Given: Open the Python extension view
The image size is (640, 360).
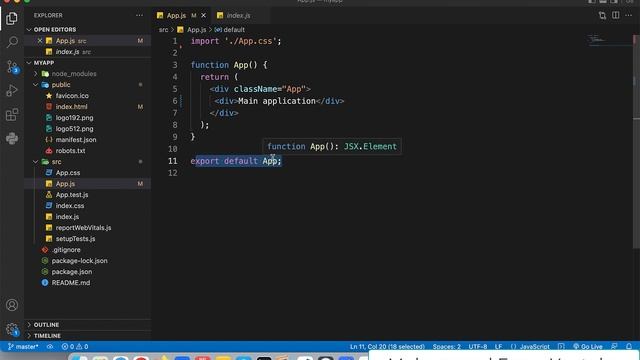Looking at the screenshot, I should [12, 138].
